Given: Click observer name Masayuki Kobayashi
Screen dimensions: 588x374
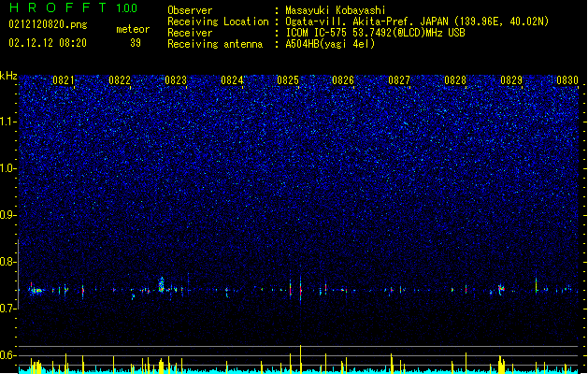Looking at the screenshot, I should point(335,10).
